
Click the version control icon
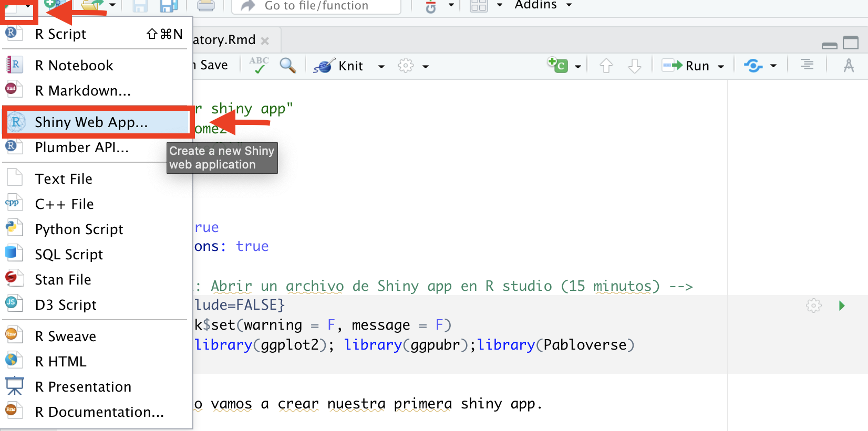pos(431,6)
